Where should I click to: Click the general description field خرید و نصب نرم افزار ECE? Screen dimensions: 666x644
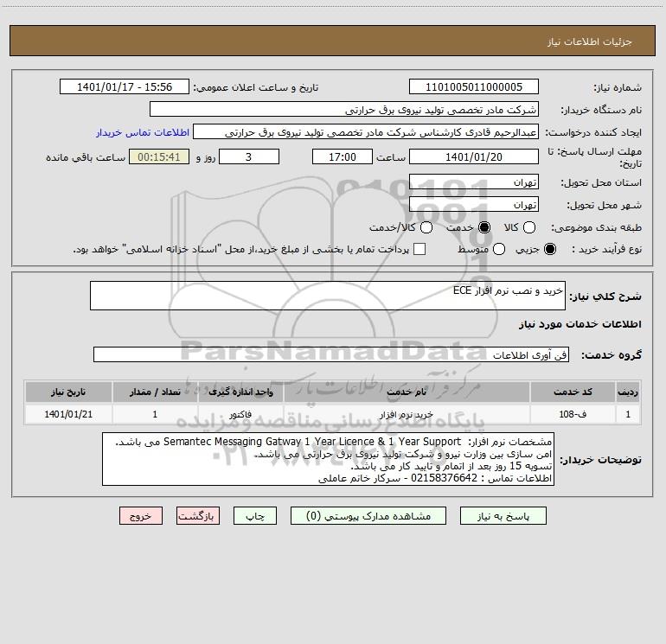(x=328, y=296)
